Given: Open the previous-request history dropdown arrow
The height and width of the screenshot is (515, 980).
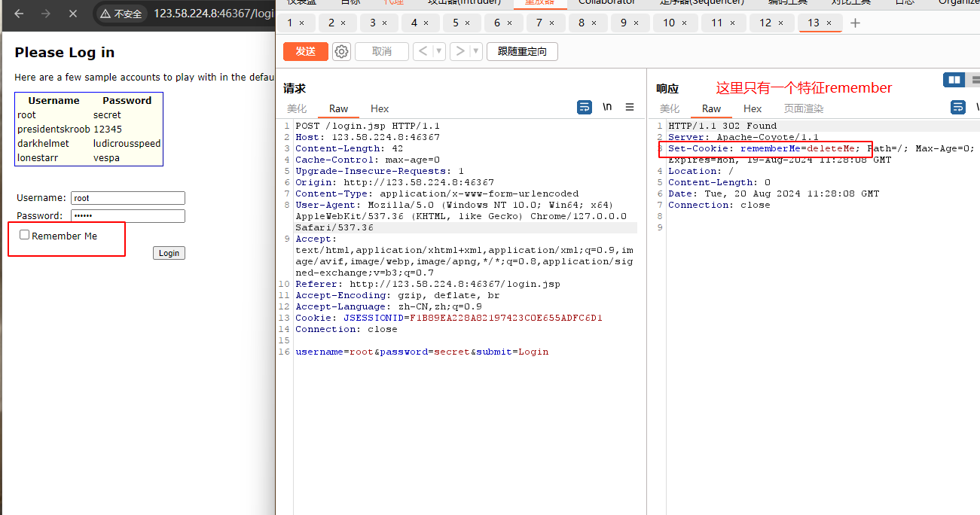Looking at the screenshot, I should [441, 51].
